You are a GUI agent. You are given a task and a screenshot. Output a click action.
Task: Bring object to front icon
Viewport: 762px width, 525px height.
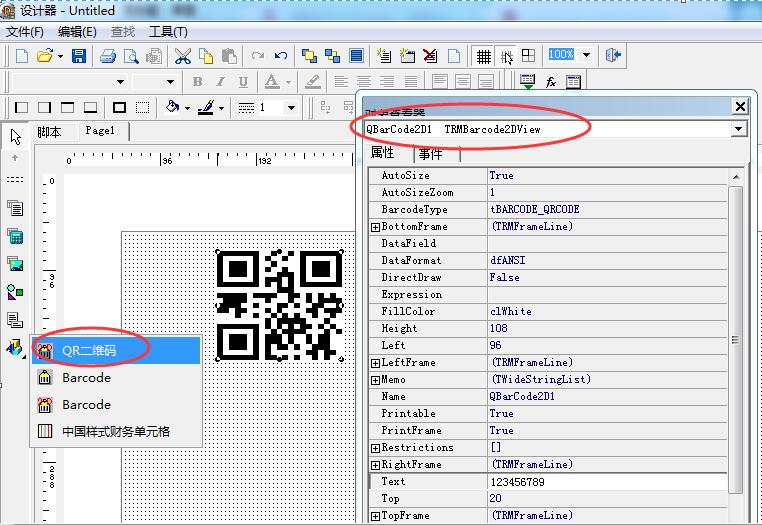pyautogui.click(x=309, y=56)
